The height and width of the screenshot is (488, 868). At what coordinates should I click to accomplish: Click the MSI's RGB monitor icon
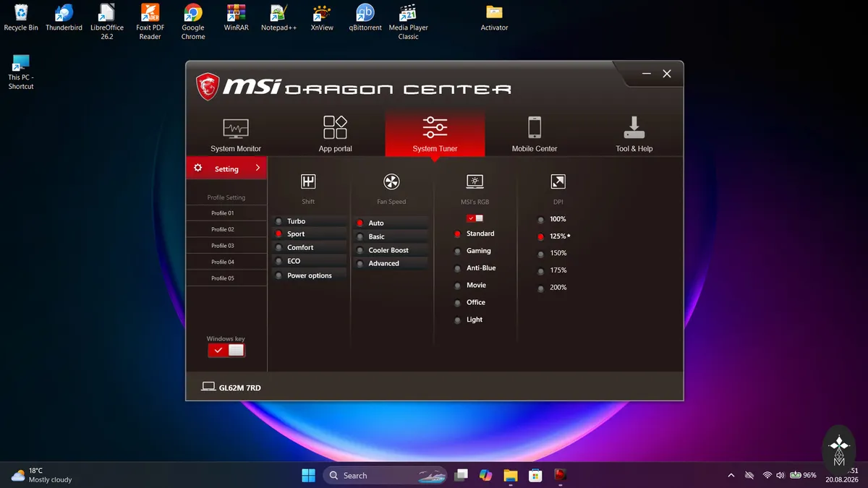pyautogui.click(x=475, y=181)
